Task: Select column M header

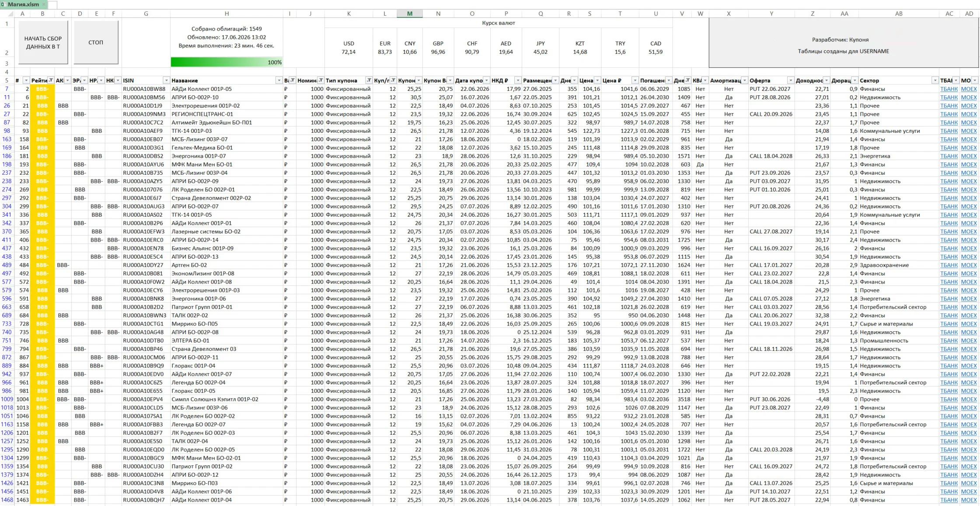Action: (x=410, y=14)
